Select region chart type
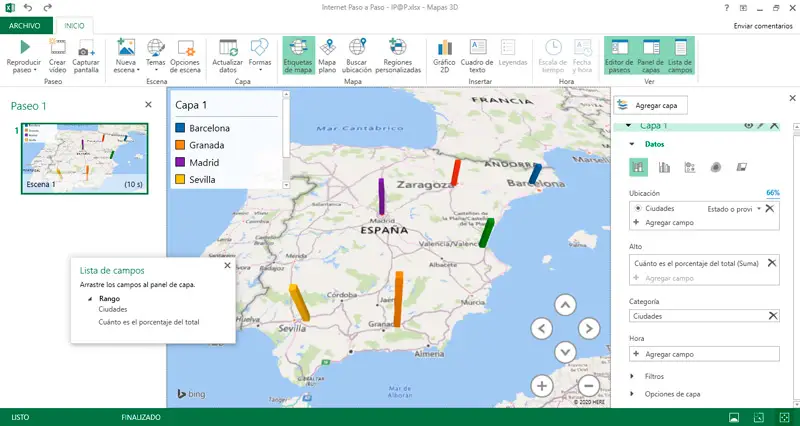 tap(742, 167)
